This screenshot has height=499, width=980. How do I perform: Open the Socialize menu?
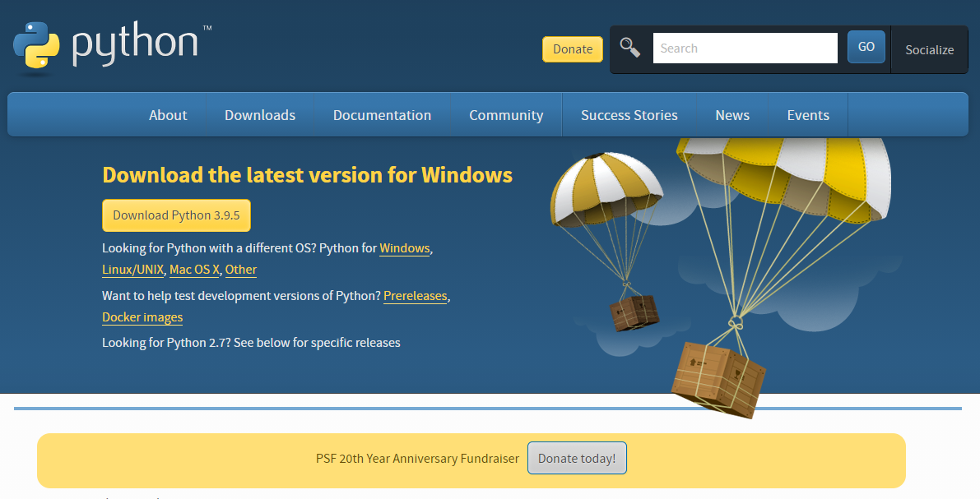929,50
